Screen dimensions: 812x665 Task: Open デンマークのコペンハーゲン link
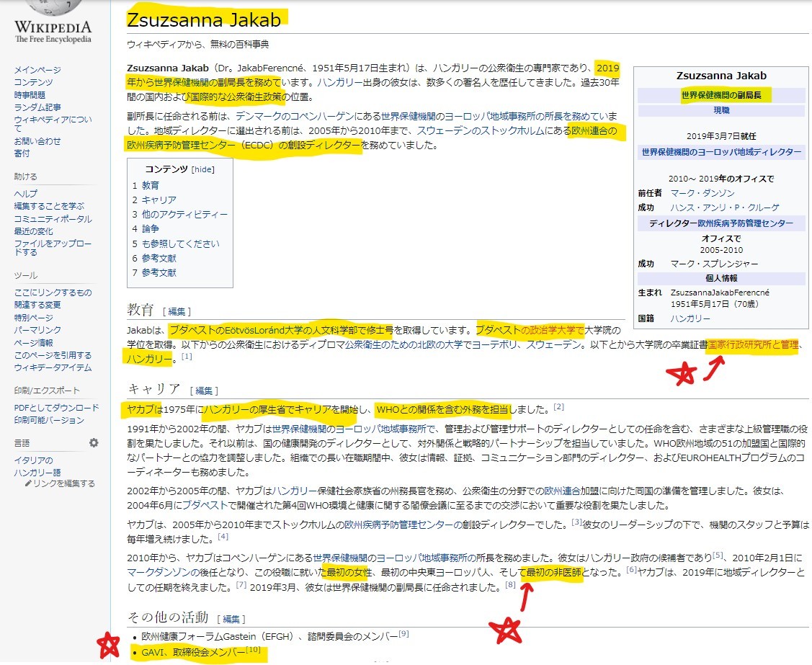(x=295, y=116)
